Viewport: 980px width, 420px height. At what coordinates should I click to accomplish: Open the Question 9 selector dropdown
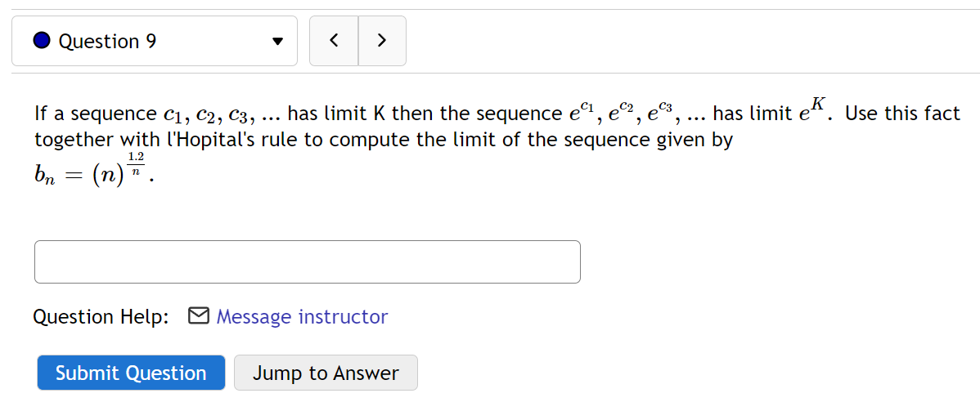(155, 41)
